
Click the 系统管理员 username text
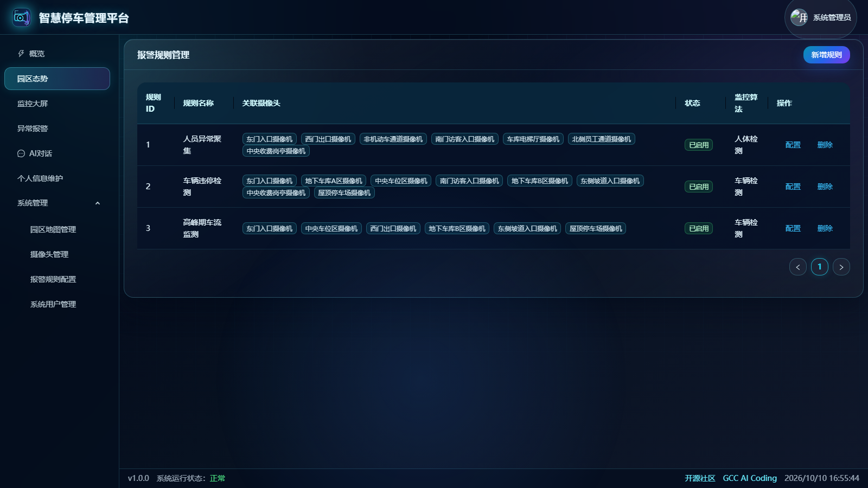(832, 17)
